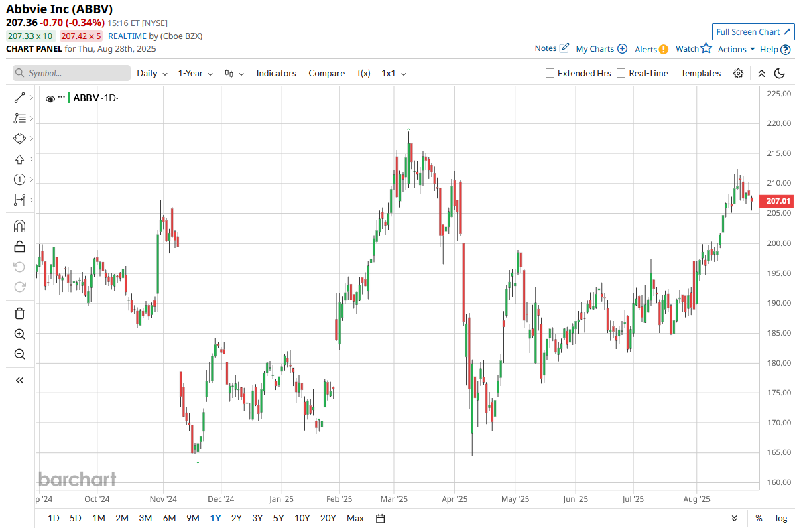This screenshot has height=532, width=799.
Task: Select the trend line drawing tool
Action: tap(19, 97)
